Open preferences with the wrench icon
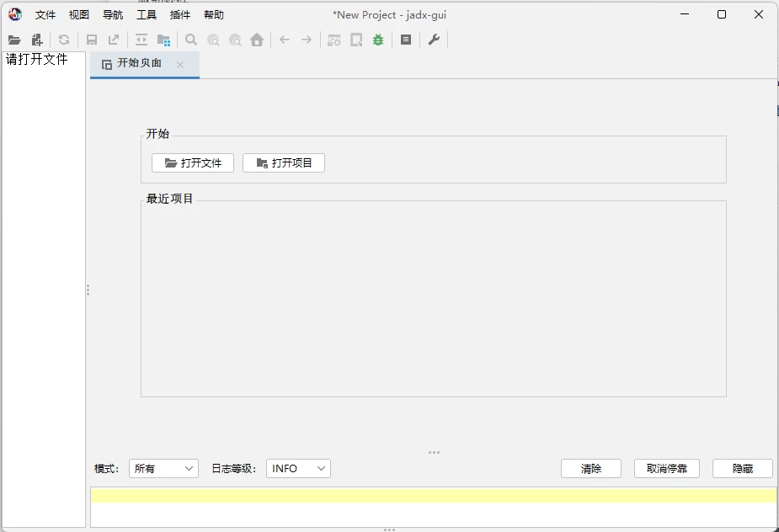Viewport: 779px width, 532px height. coord(434,40)
